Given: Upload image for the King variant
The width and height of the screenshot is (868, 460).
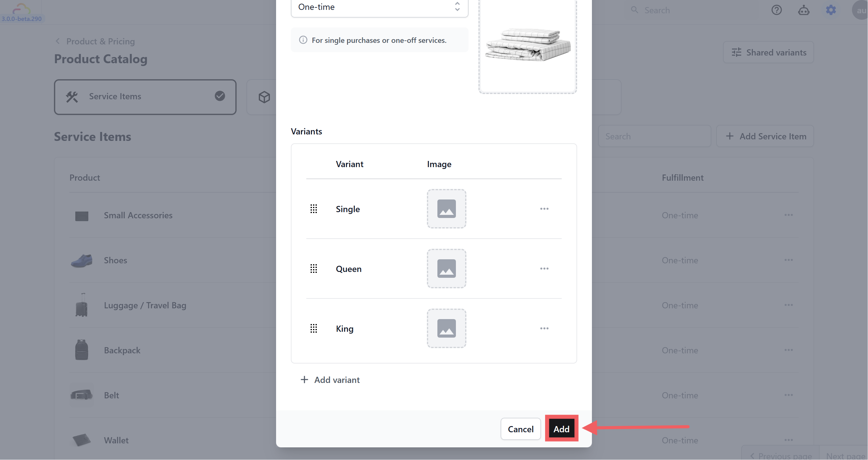Looking at the screenshot, I should [446, 328].
